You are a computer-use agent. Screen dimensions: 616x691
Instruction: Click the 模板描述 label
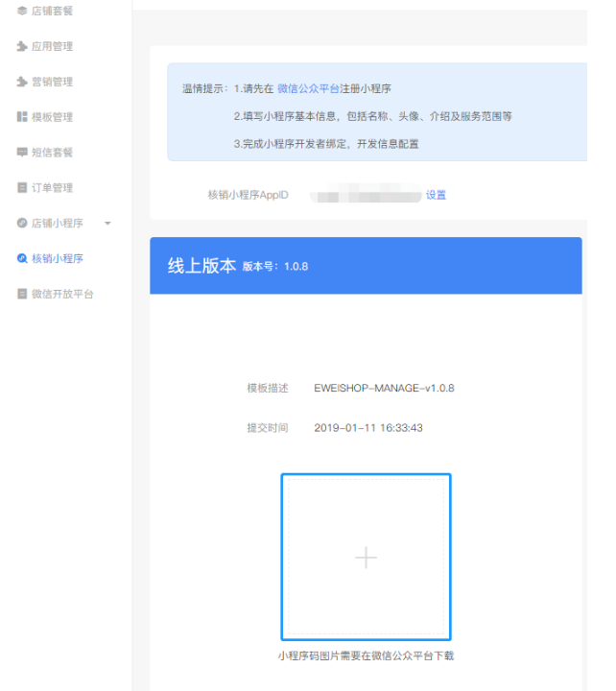point(268,389)
